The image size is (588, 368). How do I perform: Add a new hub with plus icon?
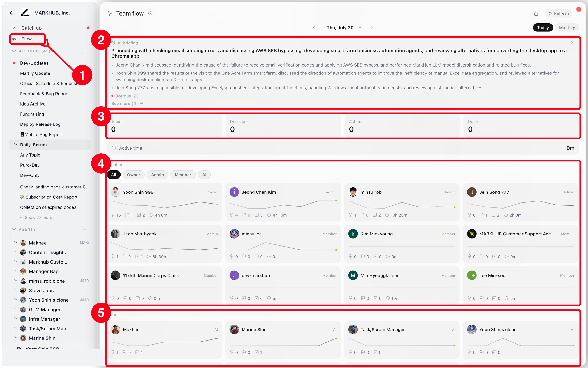(85, 51)
